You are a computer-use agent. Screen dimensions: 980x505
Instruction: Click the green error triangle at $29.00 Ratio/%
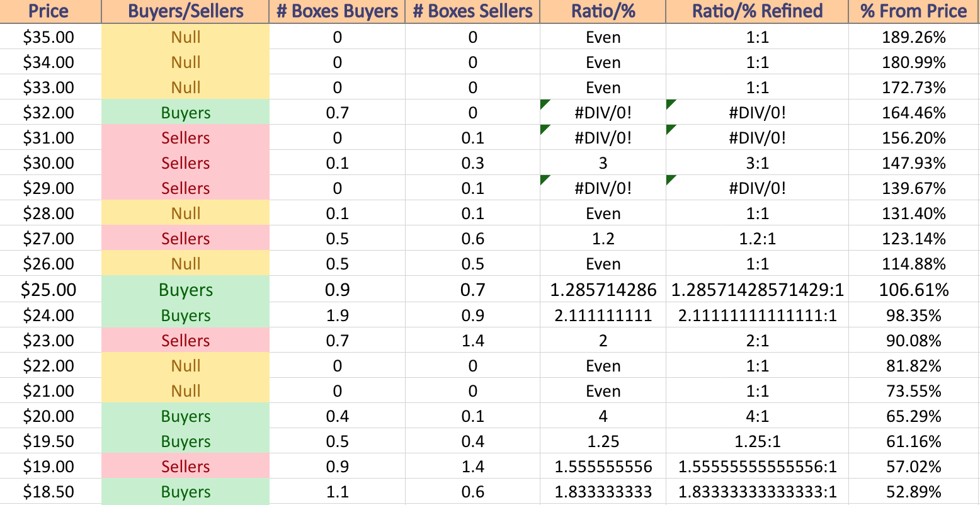click(544, 179)
